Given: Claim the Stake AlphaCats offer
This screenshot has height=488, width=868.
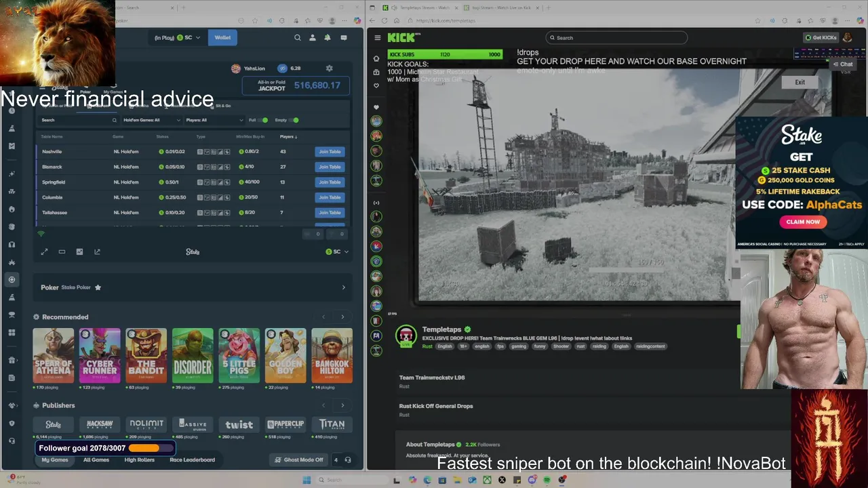Looking at the screenshot, I should (x=803, y=222).
